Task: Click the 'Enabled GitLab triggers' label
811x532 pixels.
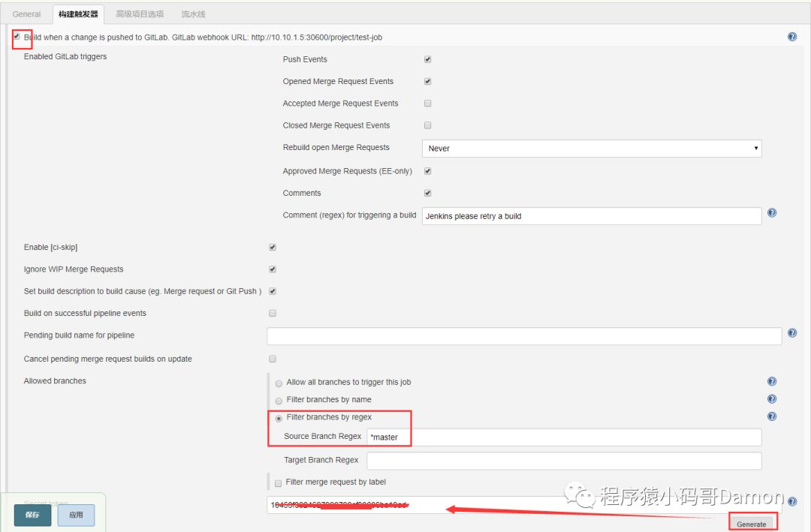Action: click(x=65, y=56)
